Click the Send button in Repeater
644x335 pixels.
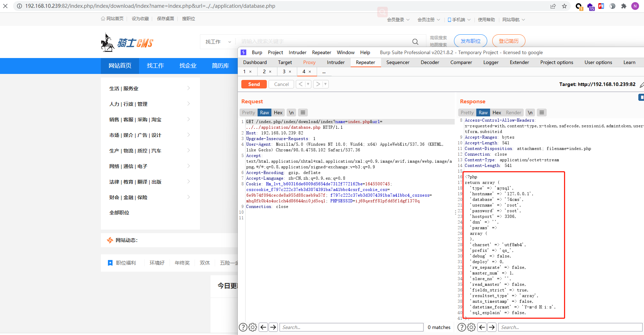pyautogui.click(x=254, y=84)
